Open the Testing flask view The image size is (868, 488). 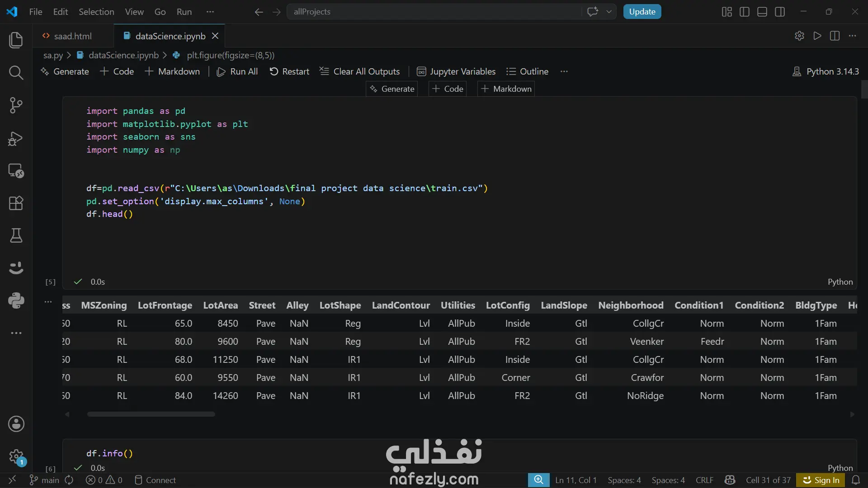click(x=16, y=235)
